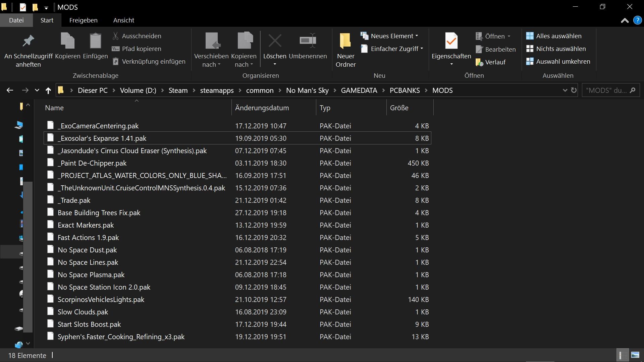
Task: Click _Trade.pak file in MODS folder
Action: (x=74, y=200)
